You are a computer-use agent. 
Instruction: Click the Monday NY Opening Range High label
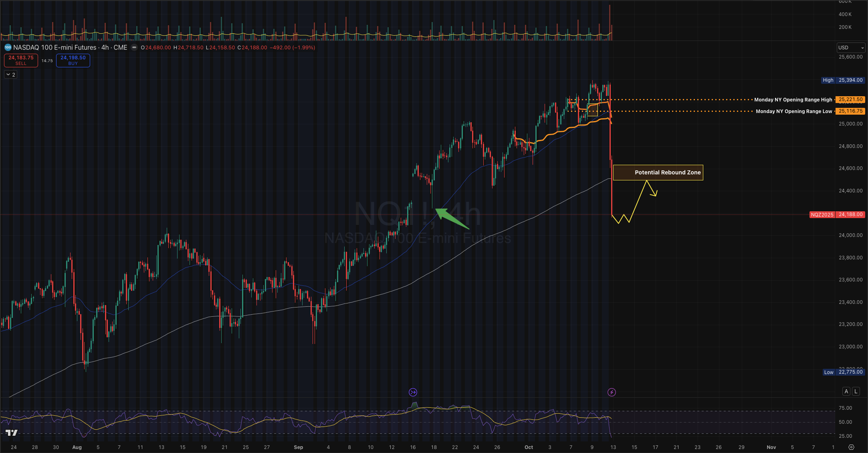click(793, 100)
